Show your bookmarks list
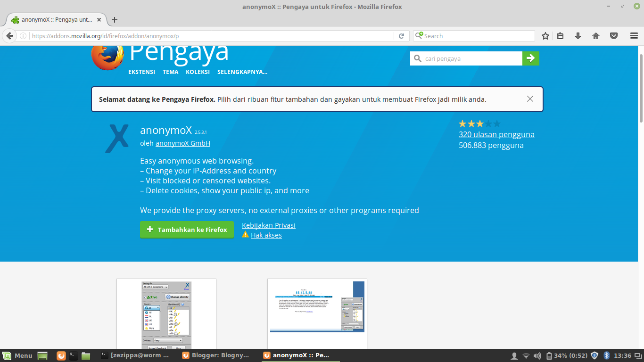The width and height of the screenshot is (644, 362). [x=560, y=36]
